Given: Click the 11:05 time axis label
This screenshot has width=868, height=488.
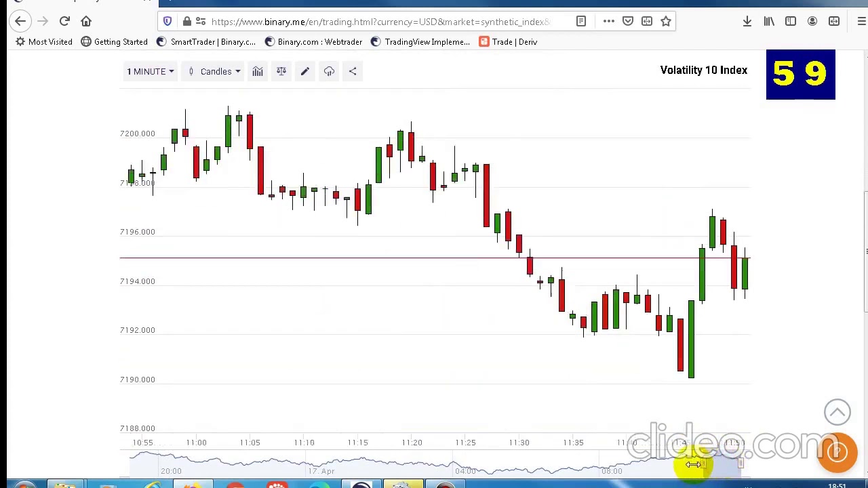Looking at the screenshot, I should click(250, 443).
